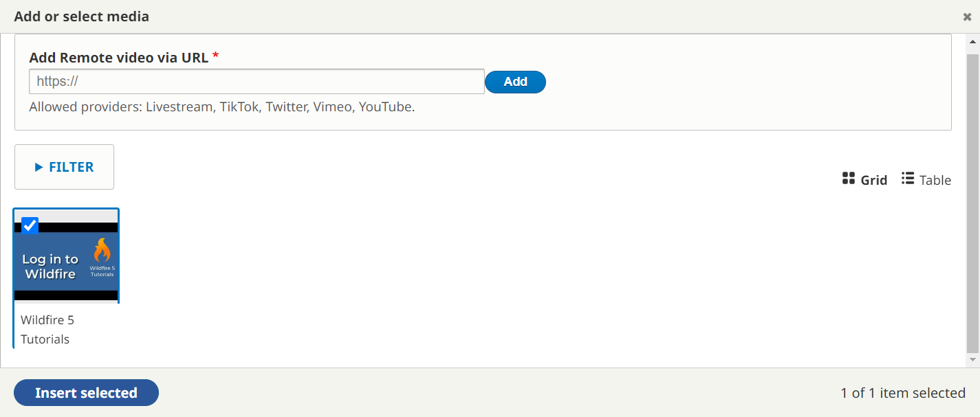
Task: Uncheck the Wildfire 5 Tutorials checkbox
Action: click(x=30, y=225)
